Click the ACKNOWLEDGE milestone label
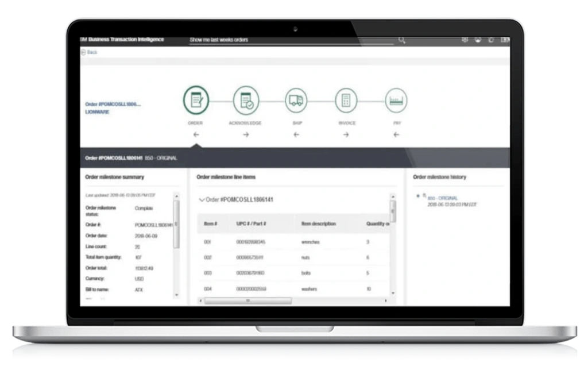 click(x=245, y=123)
